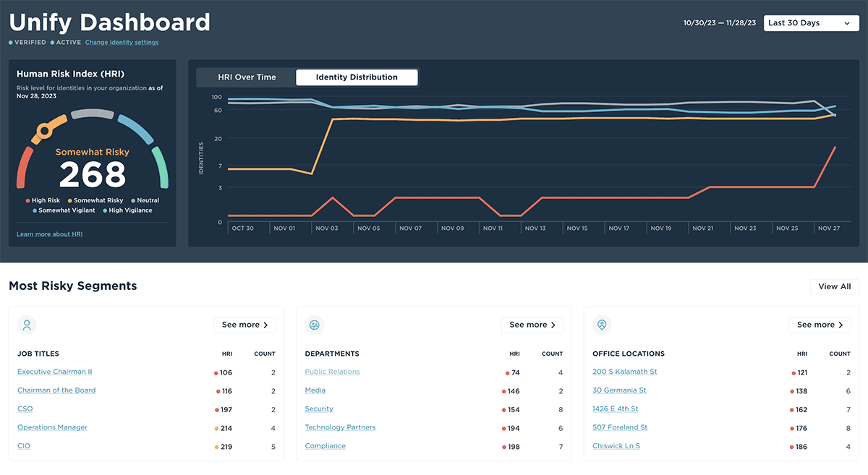Click See more for Job Titles
This screenshot has width=868, height=475.
[244, 325]
